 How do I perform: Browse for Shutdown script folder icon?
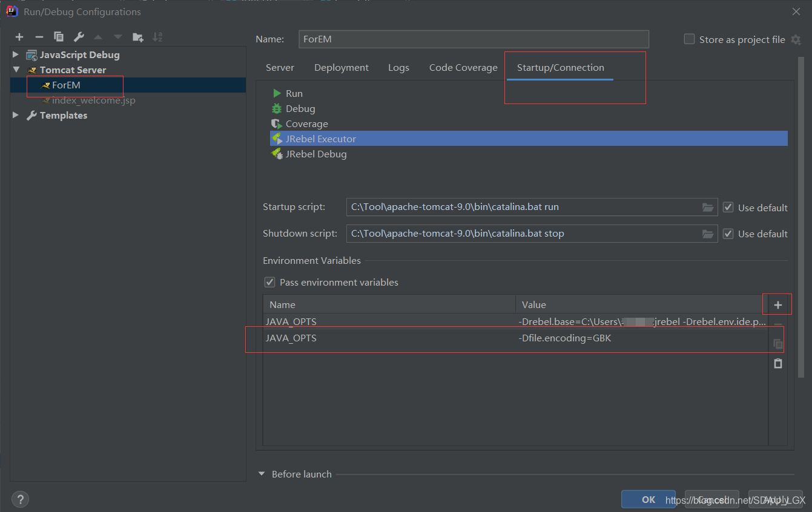[x=708, y=233]
